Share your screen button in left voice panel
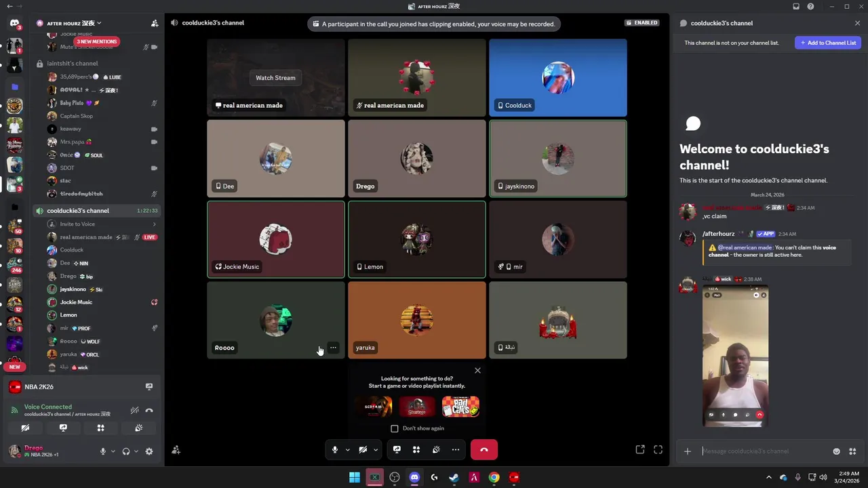Screen dimensions: 868x488 (x=63, y=428)
